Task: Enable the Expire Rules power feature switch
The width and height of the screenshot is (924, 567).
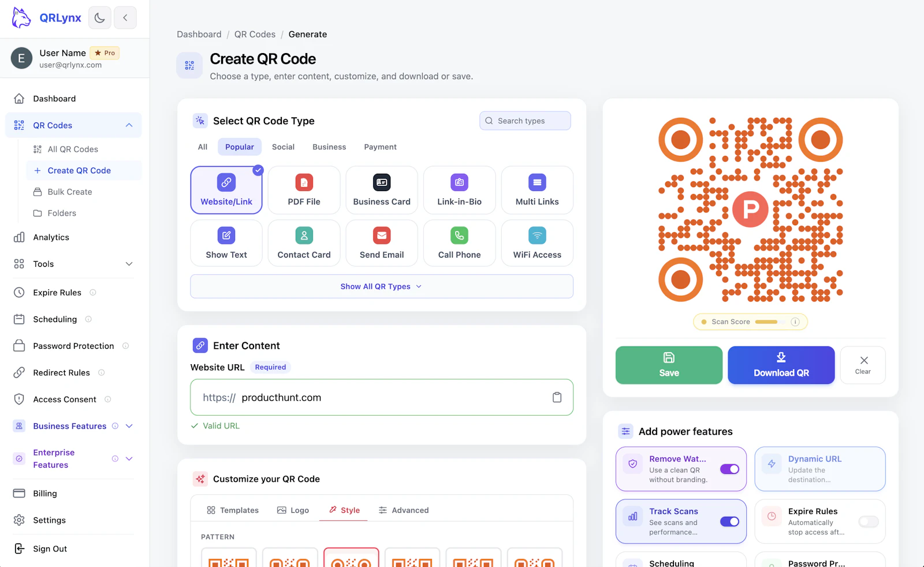Action: click(x=868, y=521)
